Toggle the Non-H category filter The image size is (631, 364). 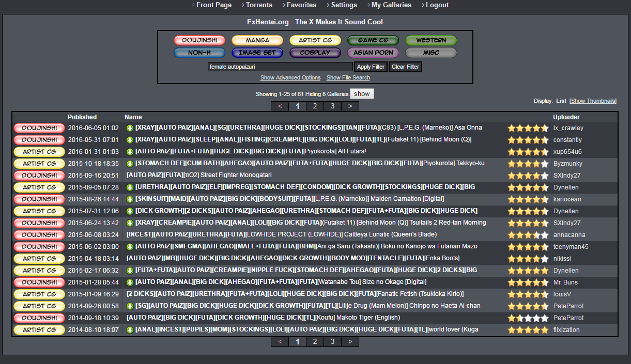[199, 53]
